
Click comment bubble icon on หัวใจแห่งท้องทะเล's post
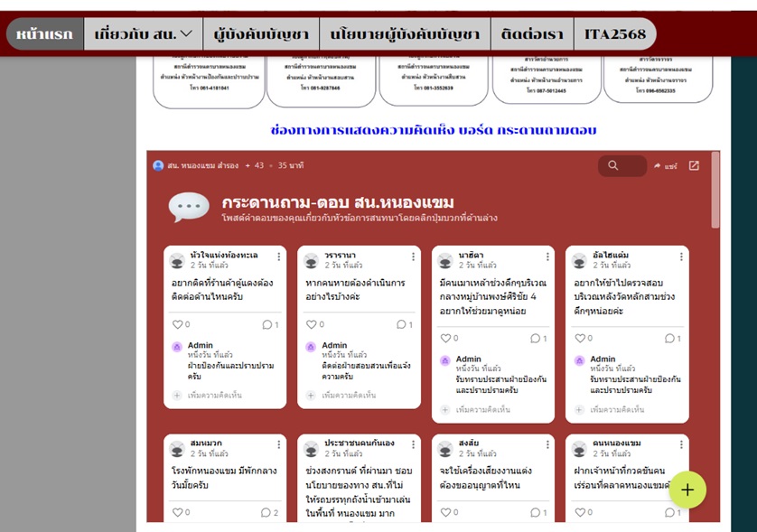click(x=267, y=324)
